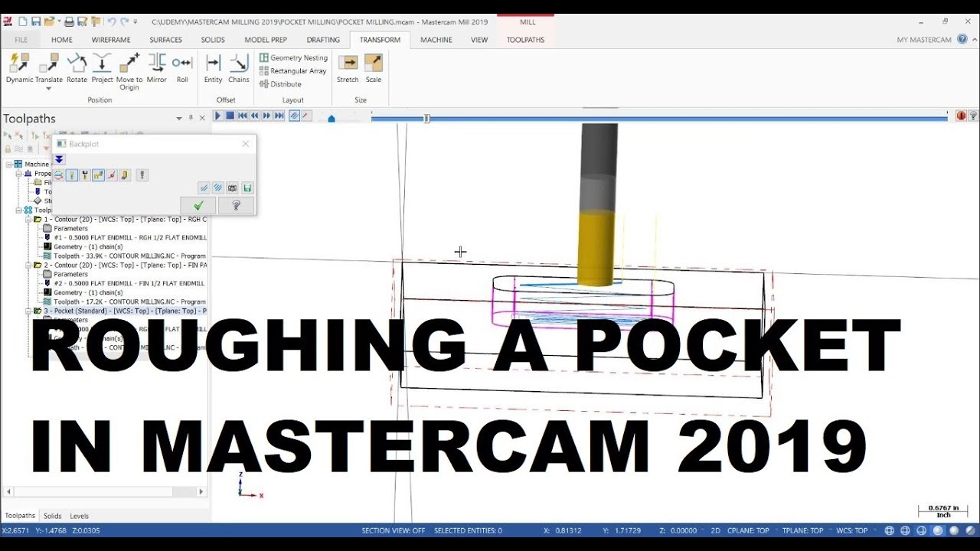The height and width of the screenshot is (551, 980).
Task: Undo the last action
Action: point(112,21)
